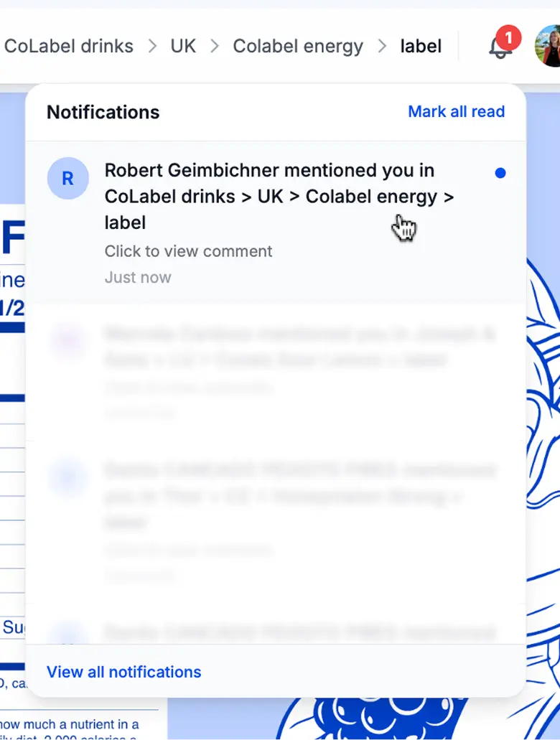Click chevron before the label breadcrumb
The image size is (560, 740).
coord(382,47)
